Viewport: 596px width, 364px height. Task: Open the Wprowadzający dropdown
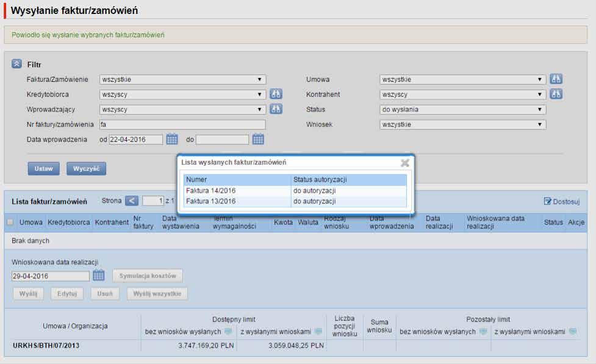[x=182, y=109]
